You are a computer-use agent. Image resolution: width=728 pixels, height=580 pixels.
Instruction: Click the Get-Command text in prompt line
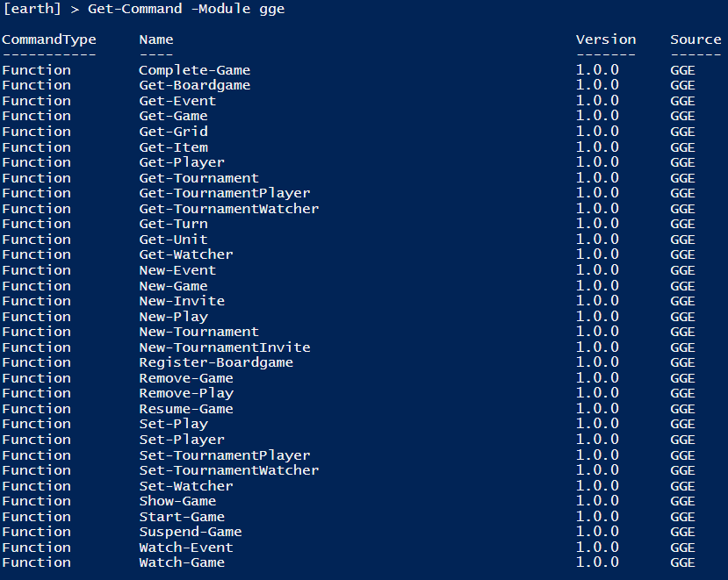coord(134,10)
